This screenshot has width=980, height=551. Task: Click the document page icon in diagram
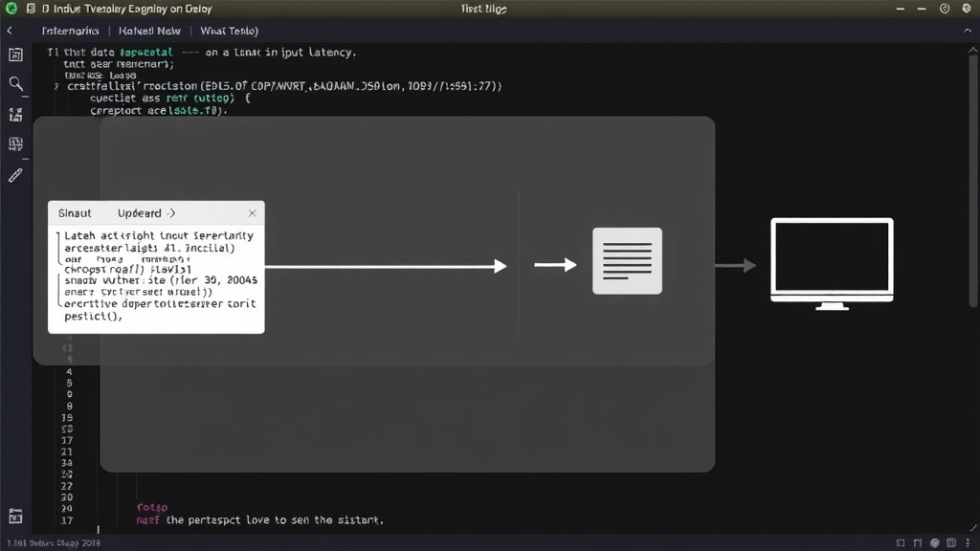(627, 261)
